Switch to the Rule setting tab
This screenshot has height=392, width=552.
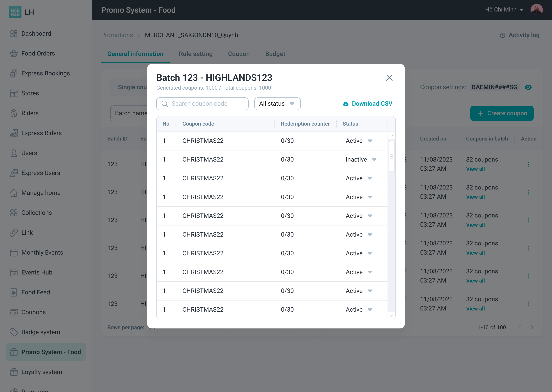click(x=195, y=54)
